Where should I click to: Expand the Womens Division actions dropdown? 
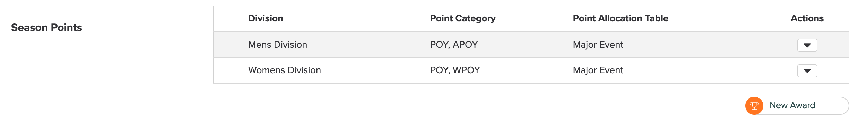[x=807, y=71]
